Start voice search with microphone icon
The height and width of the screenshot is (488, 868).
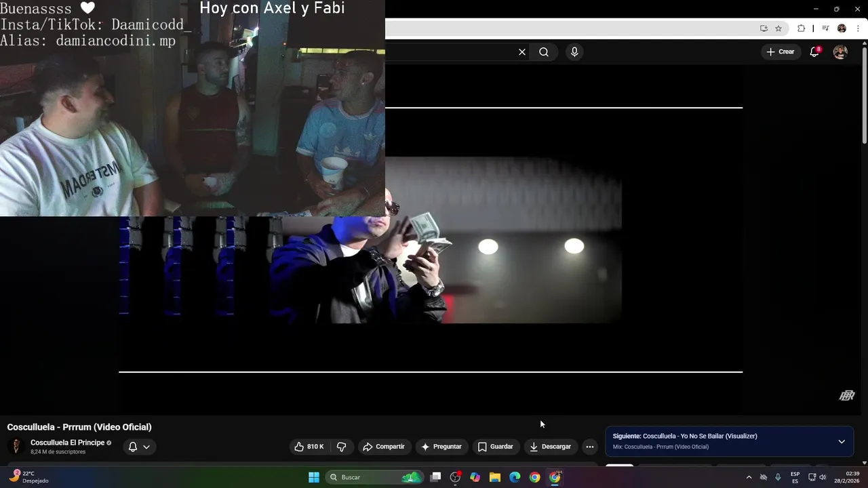point(574,52)
